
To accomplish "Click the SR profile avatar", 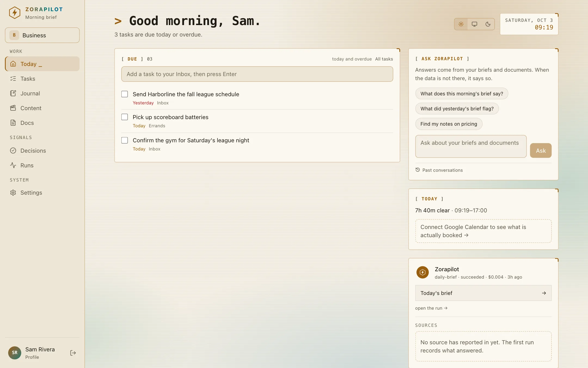I will [x=15, y=353].
